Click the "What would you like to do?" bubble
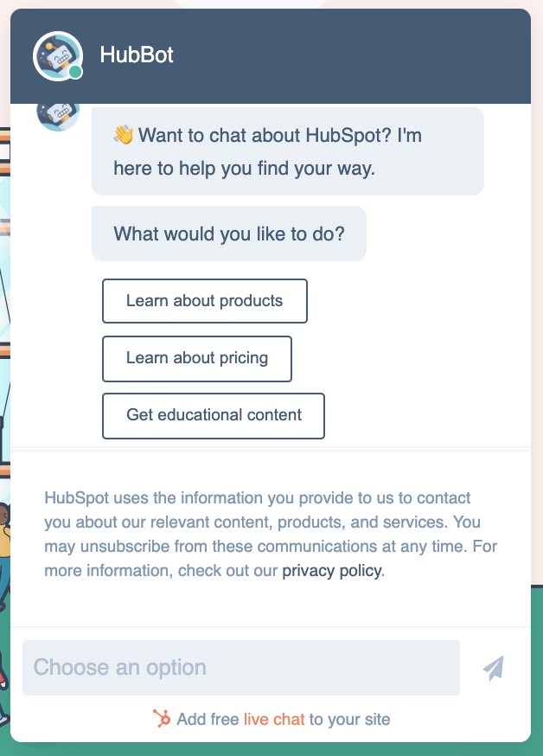543x756 pixels. [x=228, y=234]
